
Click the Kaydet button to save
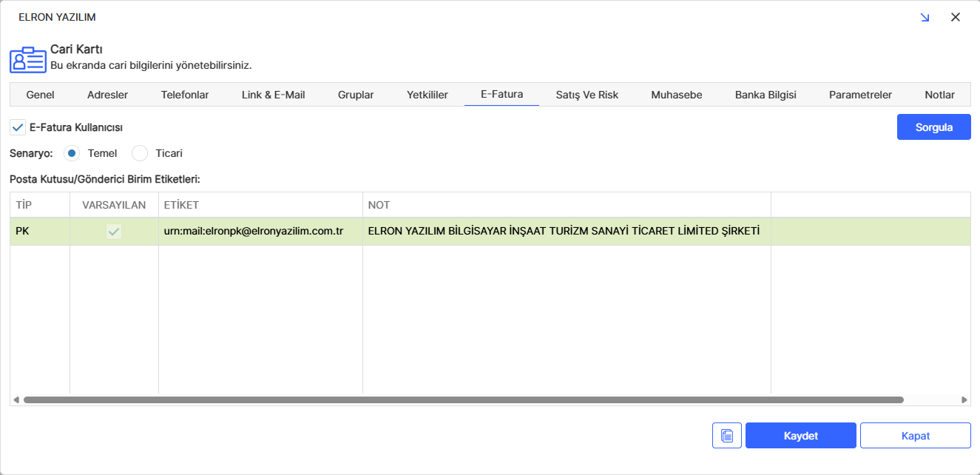click(x=800, y=436)
